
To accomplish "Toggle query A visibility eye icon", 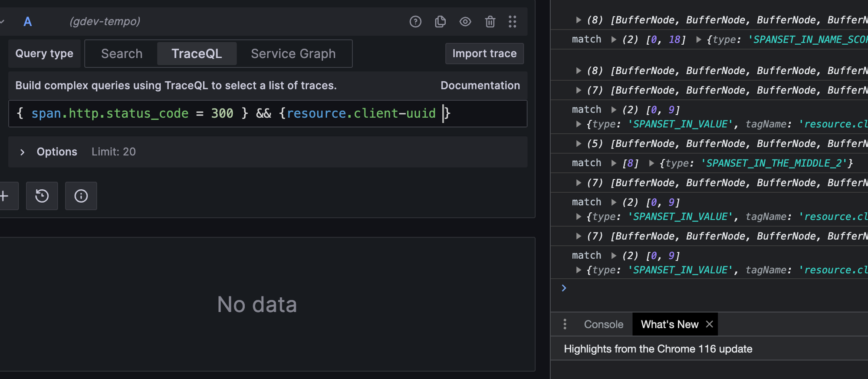I will [465, 22].
